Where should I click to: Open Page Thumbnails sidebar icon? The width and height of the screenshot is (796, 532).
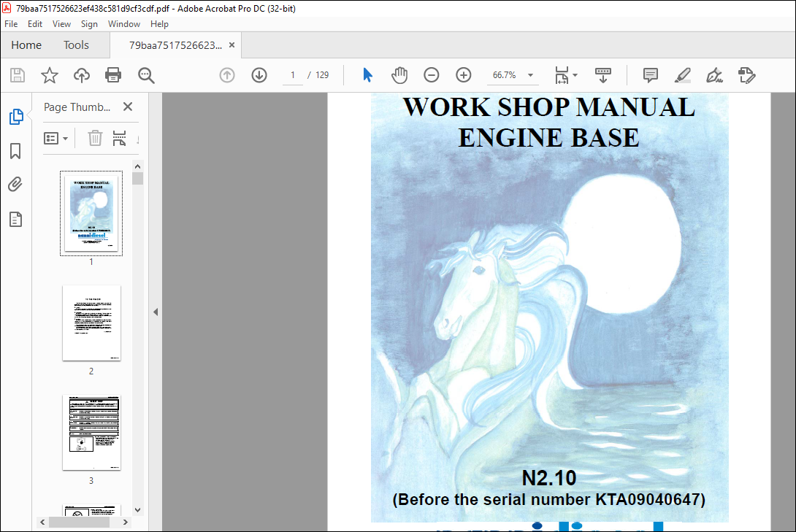coord(16,117)
